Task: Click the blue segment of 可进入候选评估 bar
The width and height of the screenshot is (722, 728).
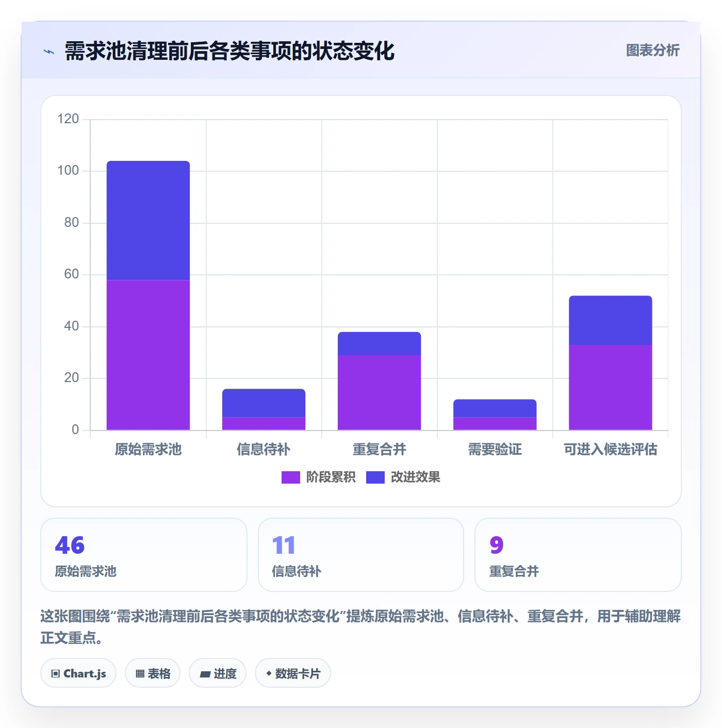Action: pos(610,320)
